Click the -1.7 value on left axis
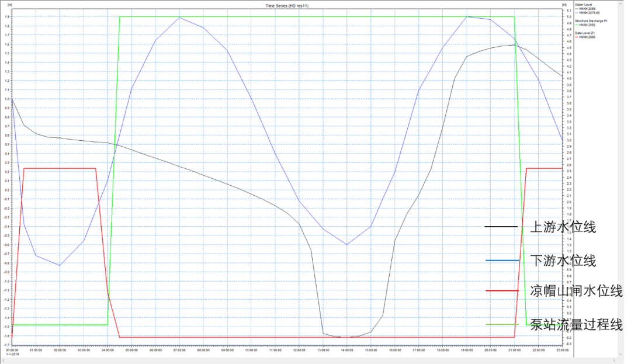The width and height of the screenshot is (631, 364). click(7, 345)
